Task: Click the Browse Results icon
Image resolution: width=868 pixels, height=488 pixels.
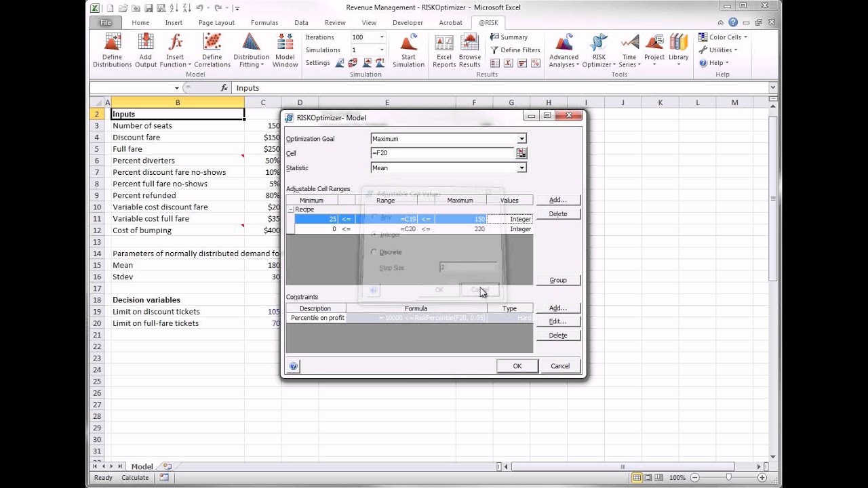Action: (469, 51)
